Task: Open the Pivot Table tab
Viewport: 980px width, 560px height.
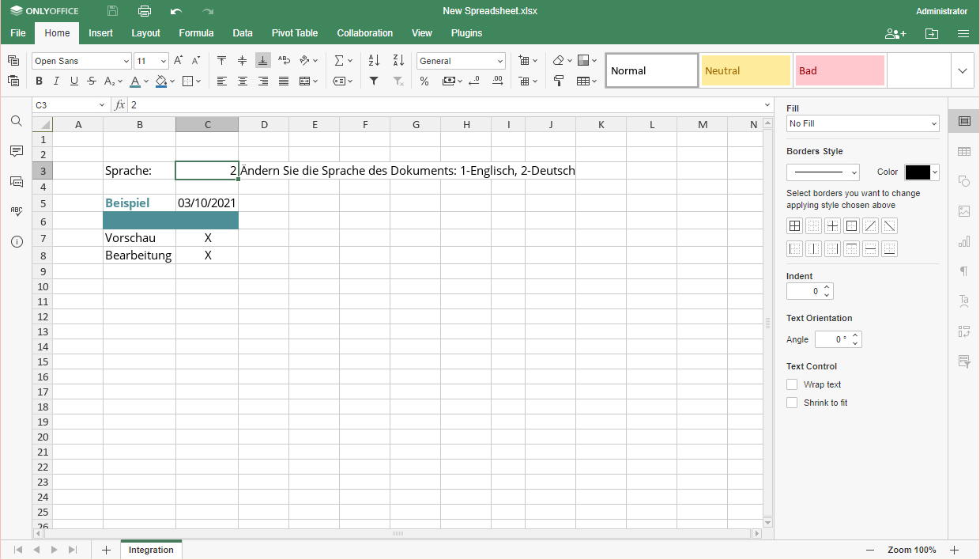Action: click(x=294, y=33)
